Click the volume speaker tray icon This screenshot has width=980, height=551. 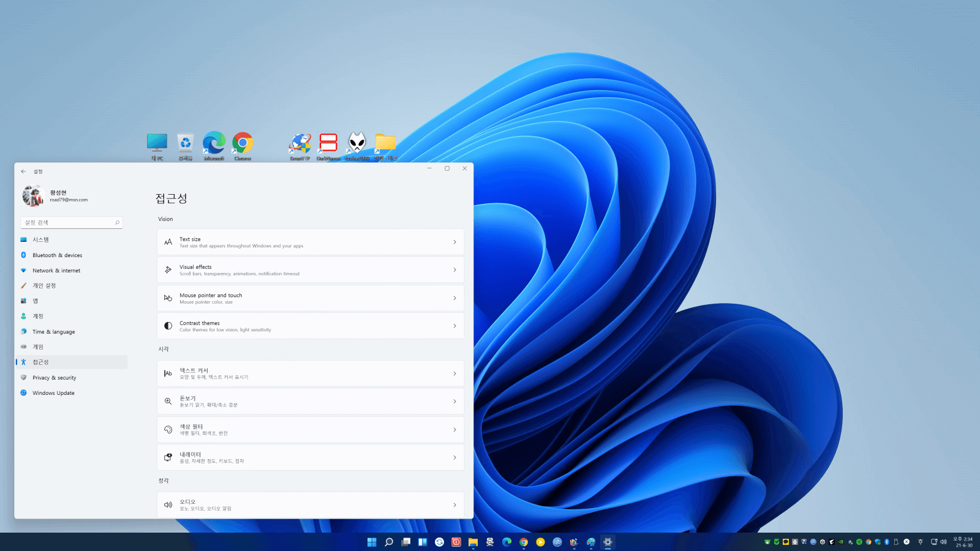coord(944,542)
